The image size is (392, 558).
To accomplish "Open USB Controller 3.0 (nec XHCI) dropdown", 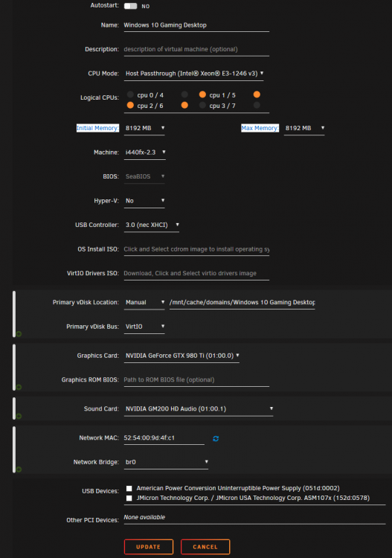I will 152,225.
